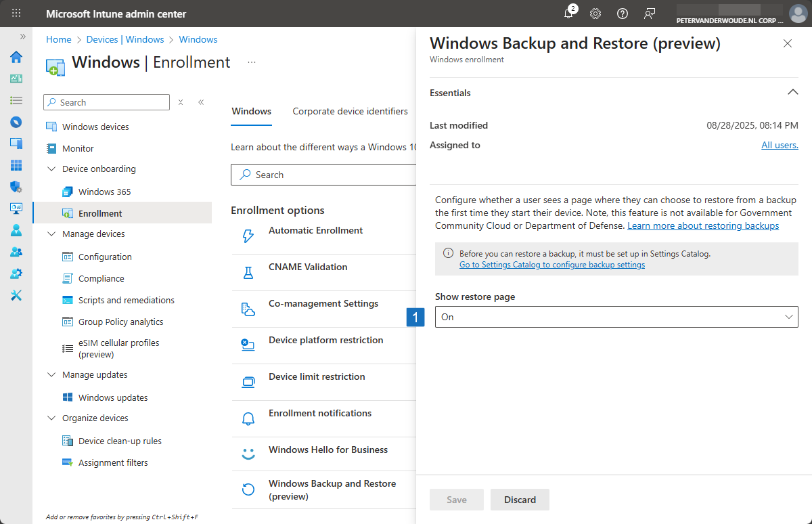The height and width of the screenshot is (524, 812).
Task: Open the settings gear in header
Action: tap(595, 14)
